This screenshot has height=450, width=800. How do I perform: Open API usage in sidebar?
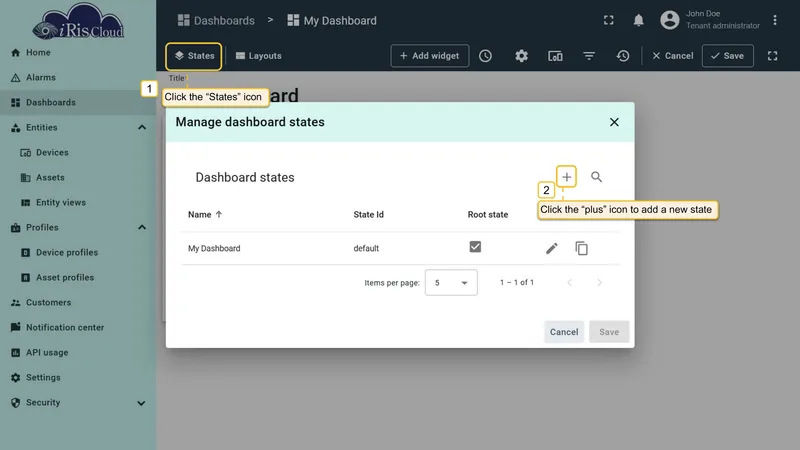point(78,353)
